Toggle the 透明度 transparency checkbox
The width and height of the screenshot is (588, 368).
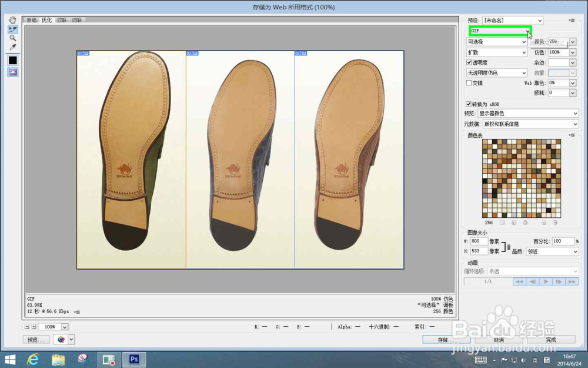[x=469, y=62]
